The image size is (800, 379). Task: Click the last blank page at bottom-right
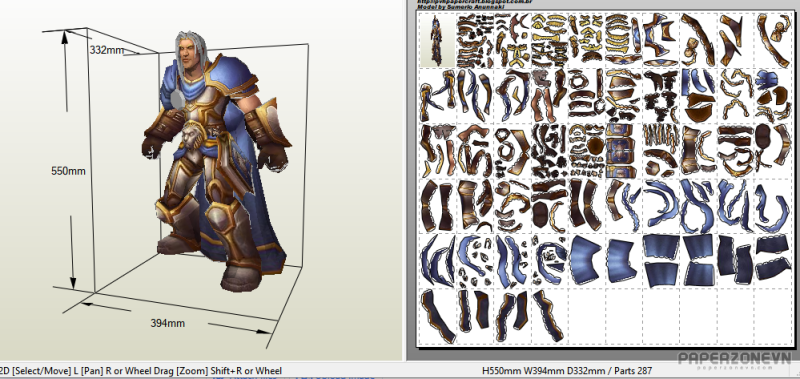click(x=771, y=316)
